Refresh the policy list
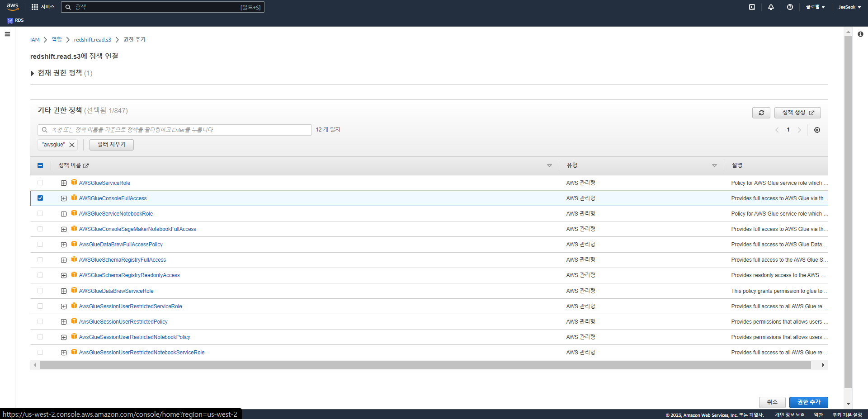The image size is (868, 419). [761, 113]
